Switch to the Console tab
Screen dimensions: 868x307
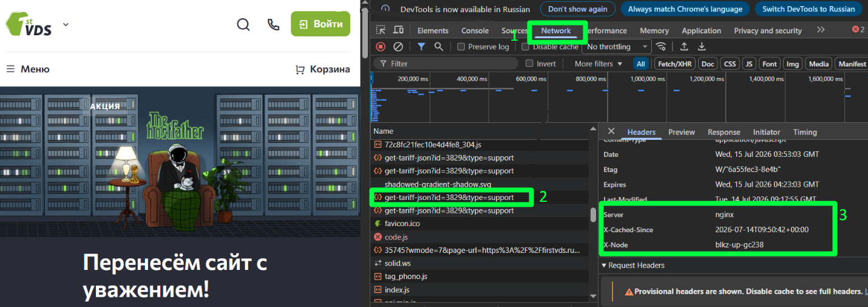click(475, 30)
